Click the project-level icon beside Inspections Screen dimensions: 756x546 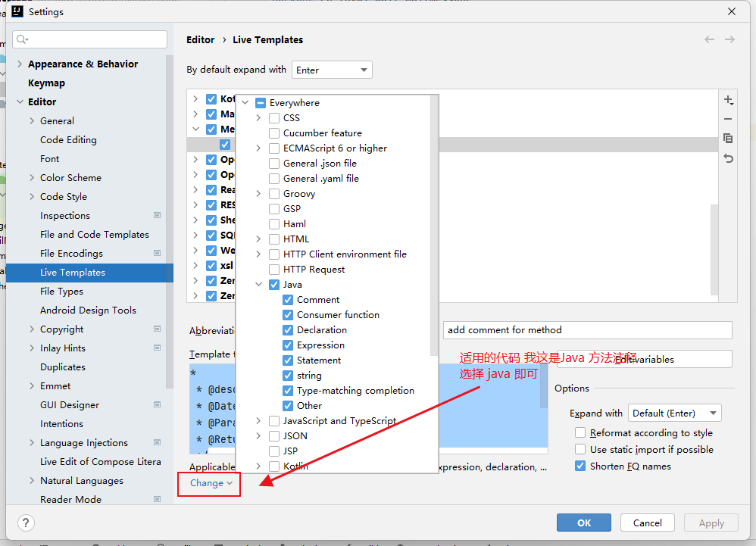[x=157, y=216]
